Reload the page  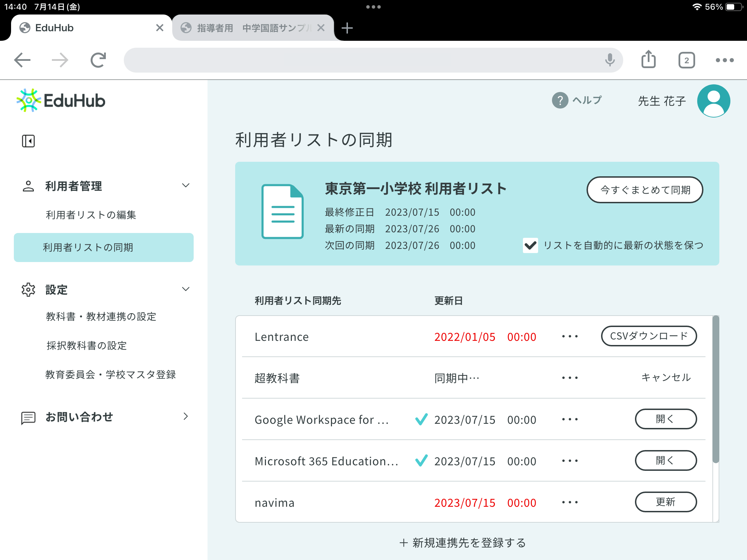[98, 60]
